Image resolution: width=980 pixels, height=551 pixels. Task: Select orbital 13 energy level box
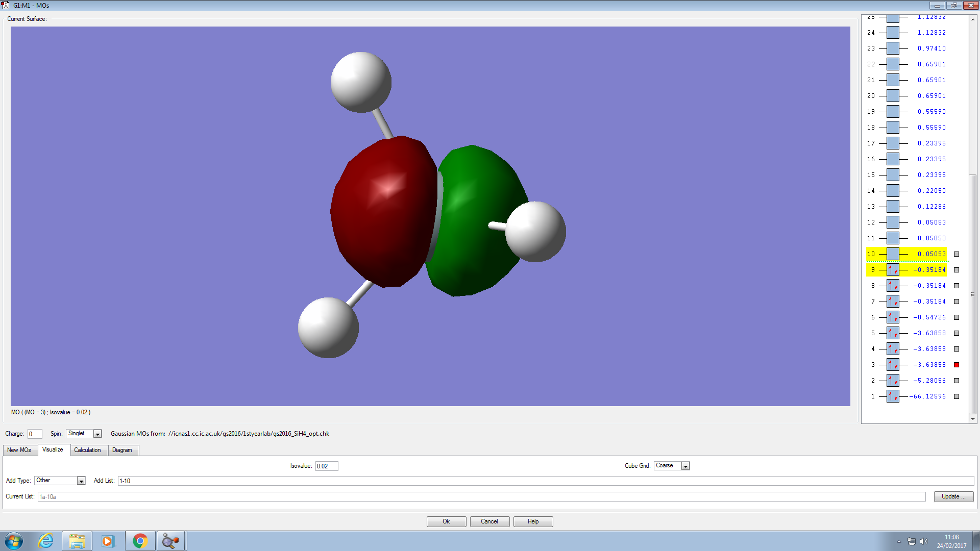893,207
